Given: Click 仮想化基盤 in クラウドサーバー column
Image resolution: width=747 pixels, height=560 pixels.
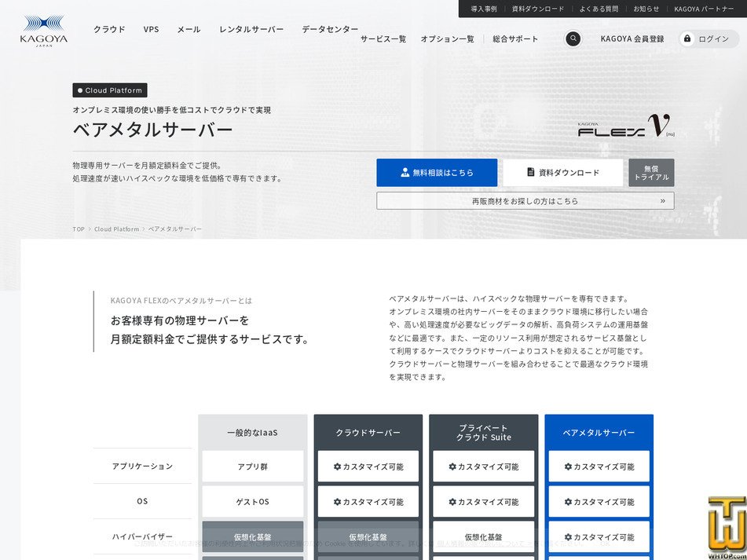Looking at the screenshot, I should point(368,536).
